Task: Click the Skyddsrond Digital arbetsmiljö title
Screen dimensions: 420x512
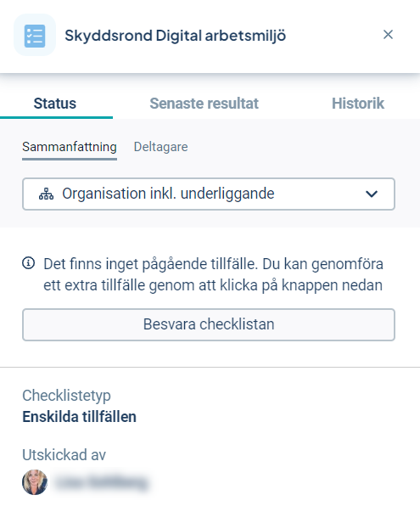Action: (x=176, y=36)
